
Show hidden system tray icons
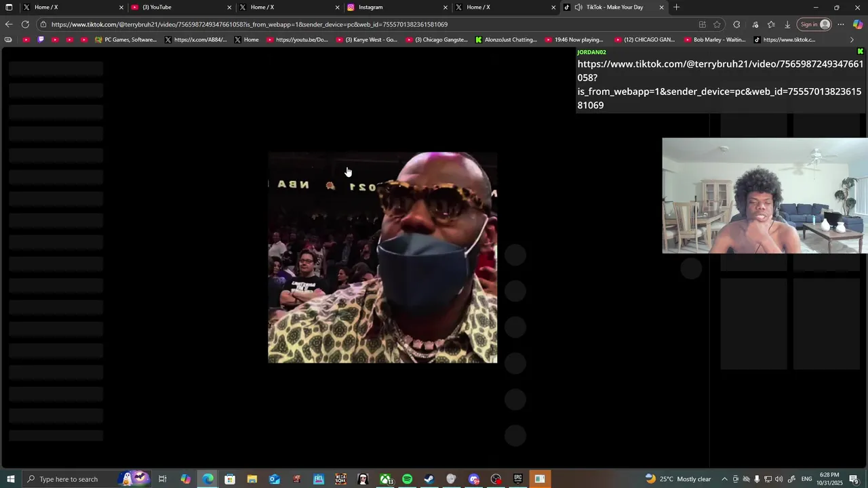[724, 479]
